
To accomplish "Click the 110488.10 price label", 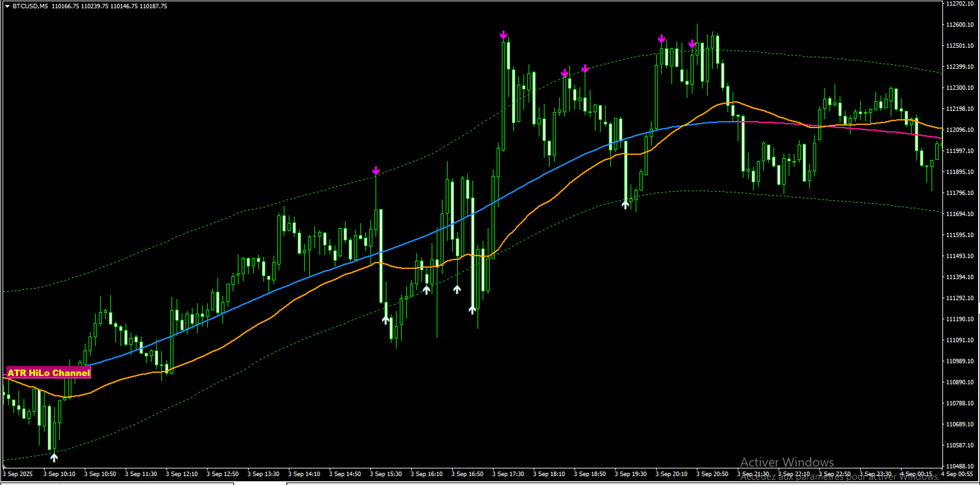I will pos(961,467).
